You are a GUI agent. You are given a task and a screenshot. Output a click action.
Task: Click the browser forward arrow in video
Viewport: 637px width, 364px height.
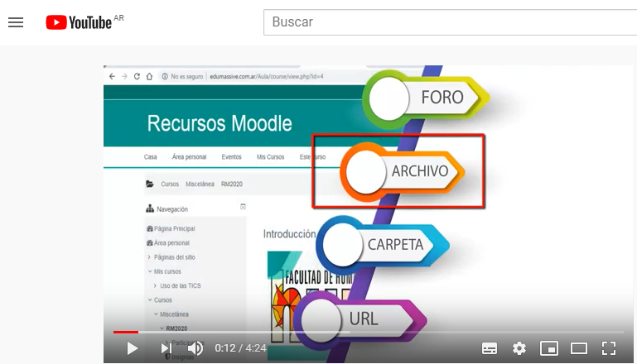[124, 76]
